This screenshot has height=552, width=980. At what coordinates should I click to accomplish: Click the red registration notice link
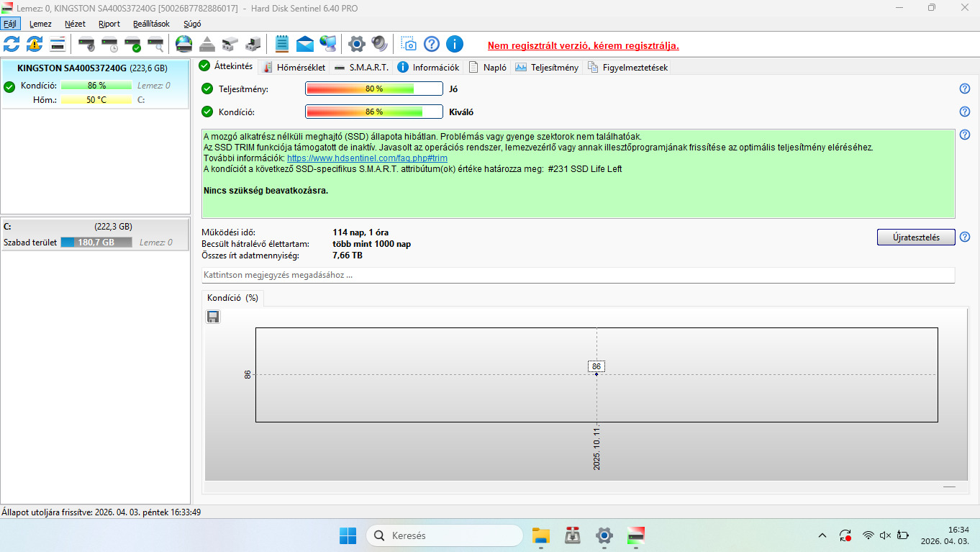click(x=583, y=45)
